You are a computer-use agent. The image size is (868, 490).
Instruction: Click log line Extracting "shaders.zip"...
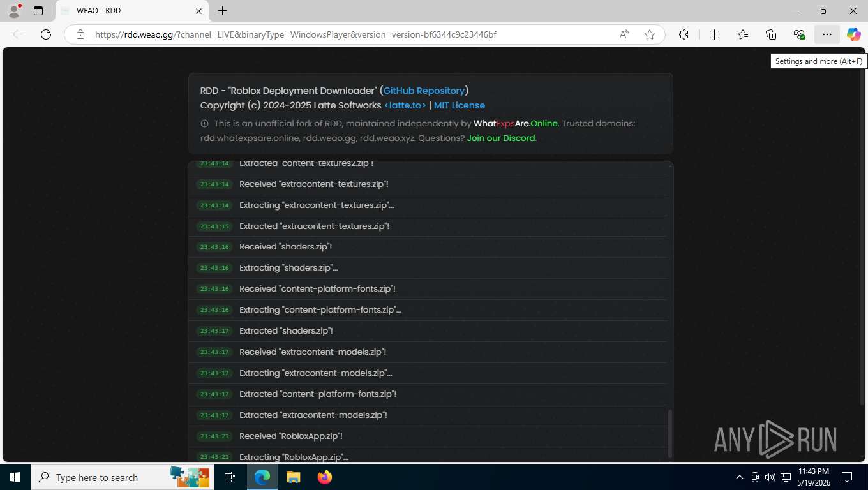pos(288,268)
